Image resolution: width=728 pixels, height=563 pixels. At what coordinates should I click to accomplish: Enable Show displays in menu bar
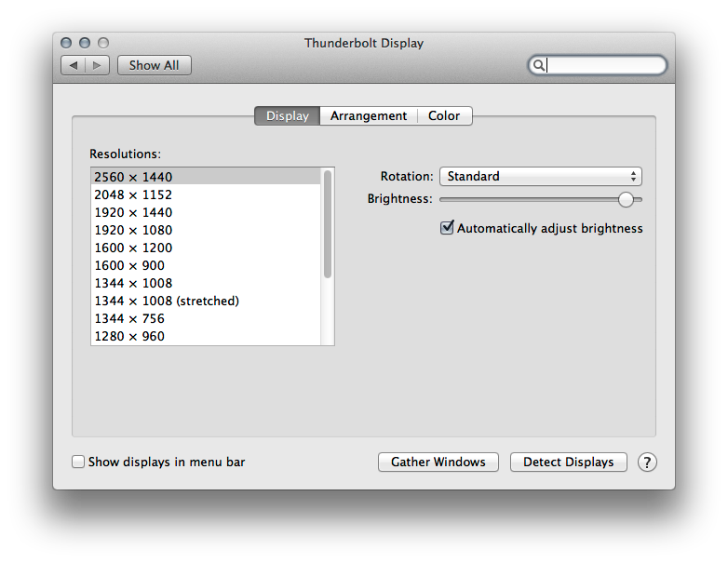(x=78, y=462)
